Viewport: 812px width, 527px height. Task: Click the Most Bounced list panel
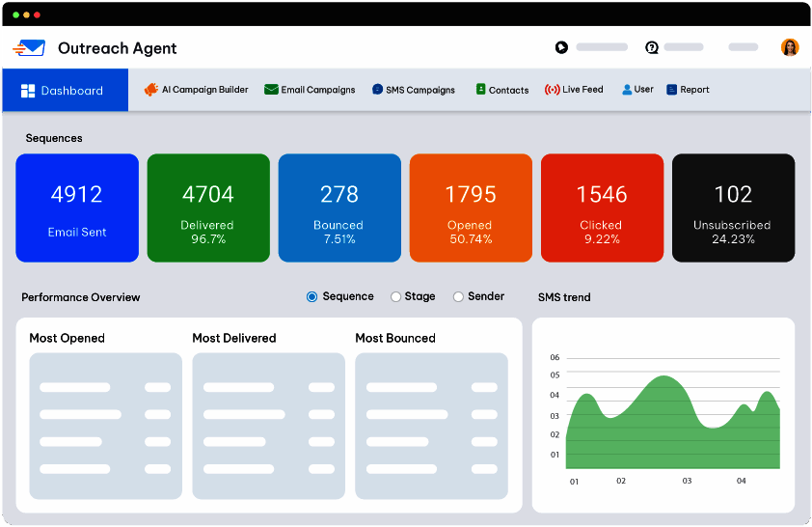(x=431, y=426)
